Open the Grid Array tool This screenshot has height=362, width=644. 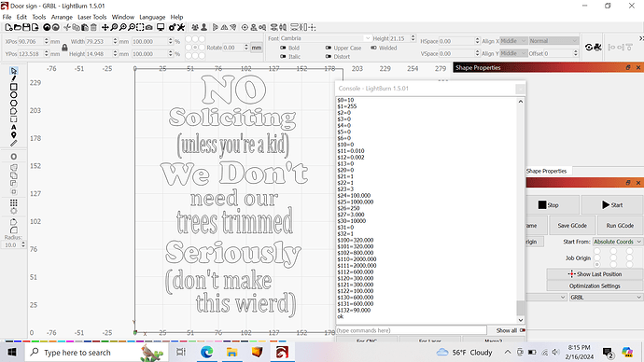click(x=14, y=202)
